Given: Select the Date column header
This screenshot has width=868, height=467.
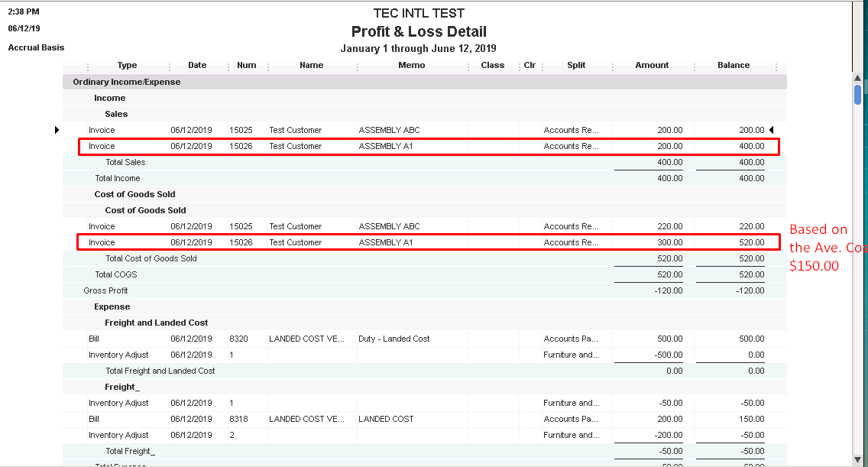Looking at the screenshot, I should [x=197, y=66].
